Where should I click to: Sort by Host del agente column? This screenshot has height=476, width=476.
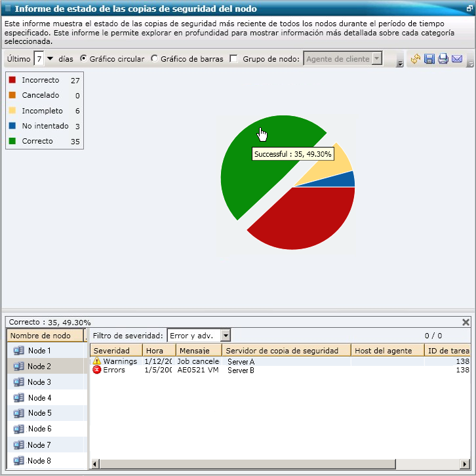(388, 351)
